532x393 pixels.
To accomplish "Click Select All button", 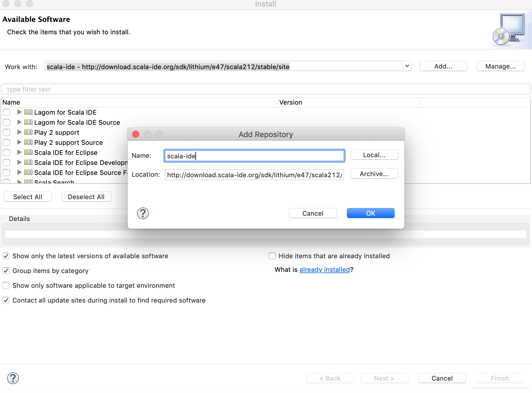I will [28, 197].
